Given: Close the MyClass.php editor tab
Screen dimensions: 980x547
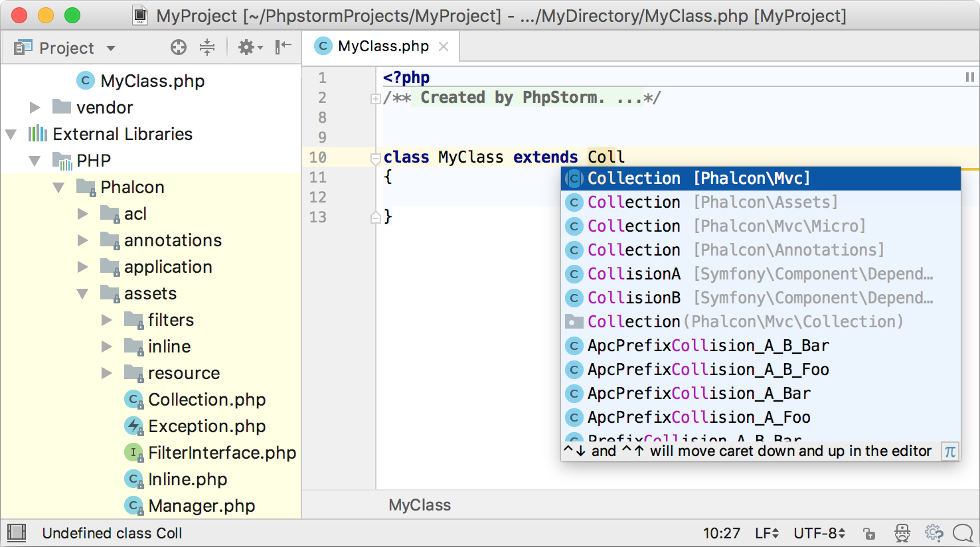Looking at the screenshot, I should (x=444, y=46).
